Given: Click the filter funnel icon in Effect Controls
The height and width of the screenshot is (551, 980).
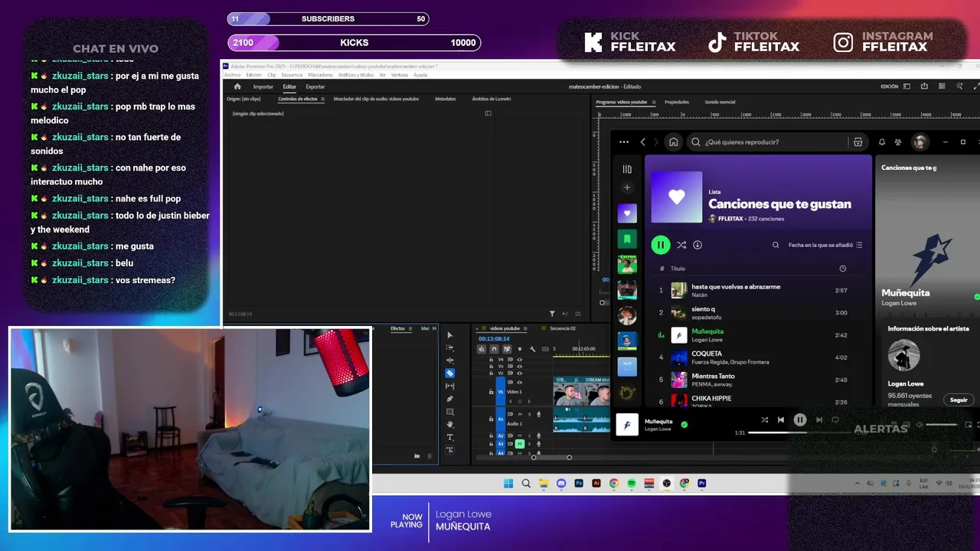Looking at the screenshot, I should pos(552,313).
